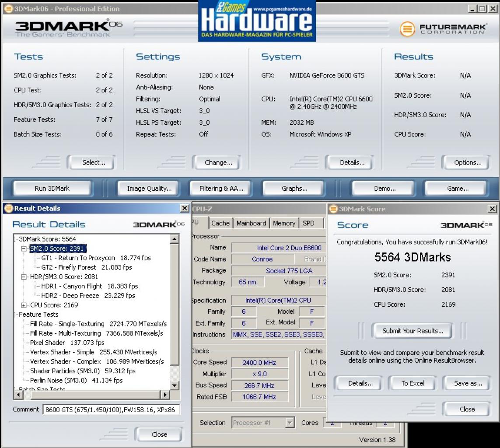Click Close in the 3DMark Score window
Screen dimensions: 500x448
(x=466, y=409)
